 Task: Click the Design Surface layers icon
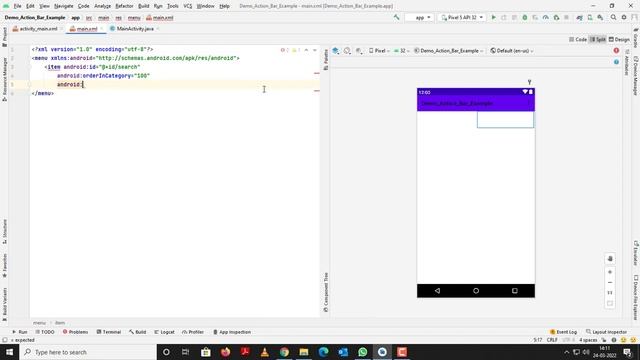[x=336, y=51]
